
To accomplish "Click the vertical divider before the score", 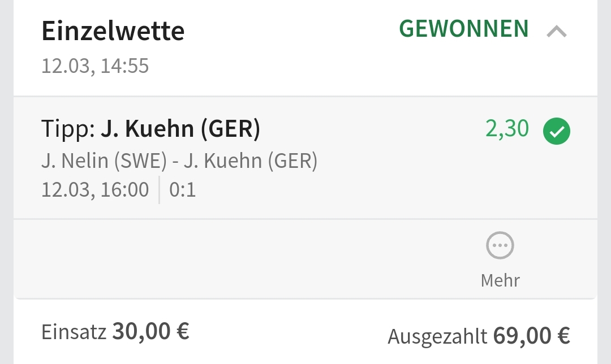I will (x=160, y=189).
